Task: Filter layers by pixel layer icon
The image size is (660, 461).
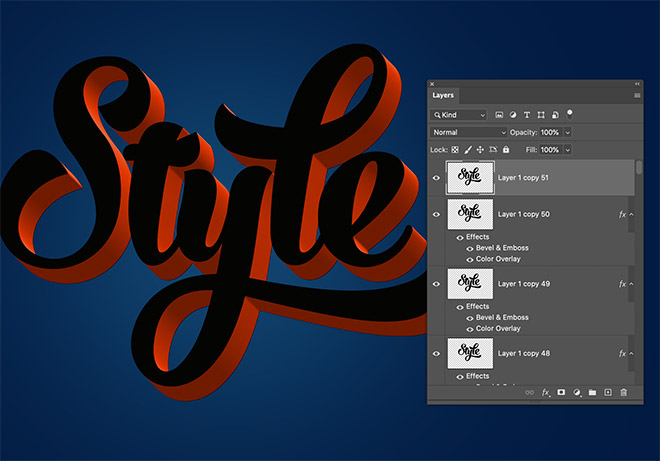Action: pos(500,115)
